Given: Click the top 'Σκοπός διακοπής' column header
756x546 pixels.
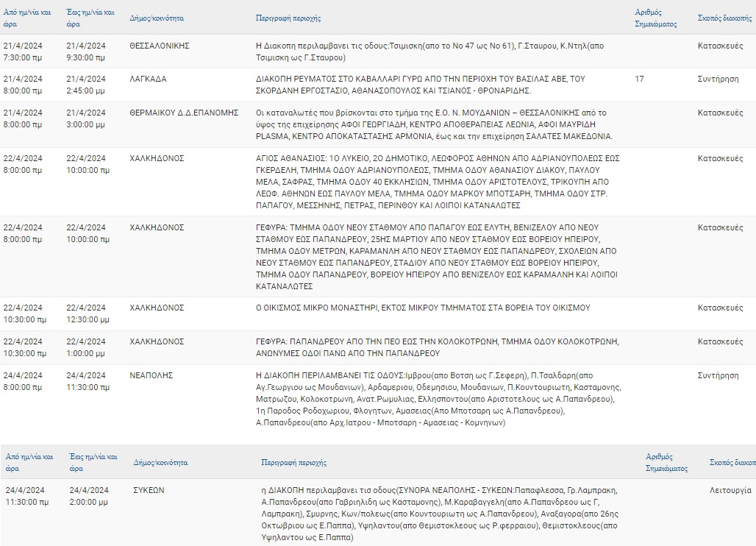Looking at the screenshot, I should tap(724, 18).
